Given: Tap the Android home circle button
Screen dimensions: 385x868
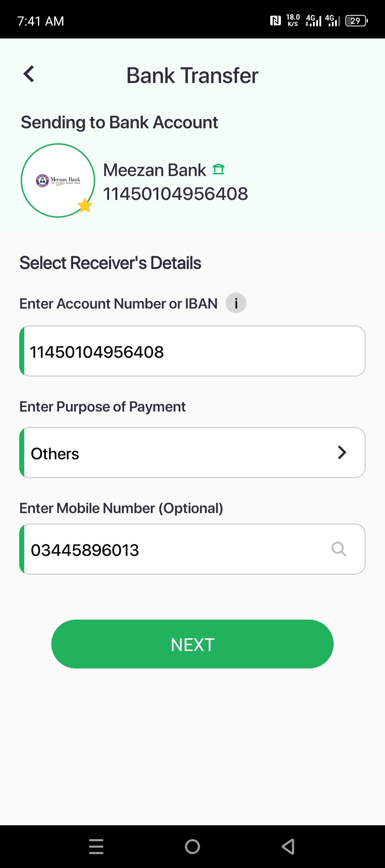Looking at the screenshot, I should pyautogui.click(x=192, y=847).
